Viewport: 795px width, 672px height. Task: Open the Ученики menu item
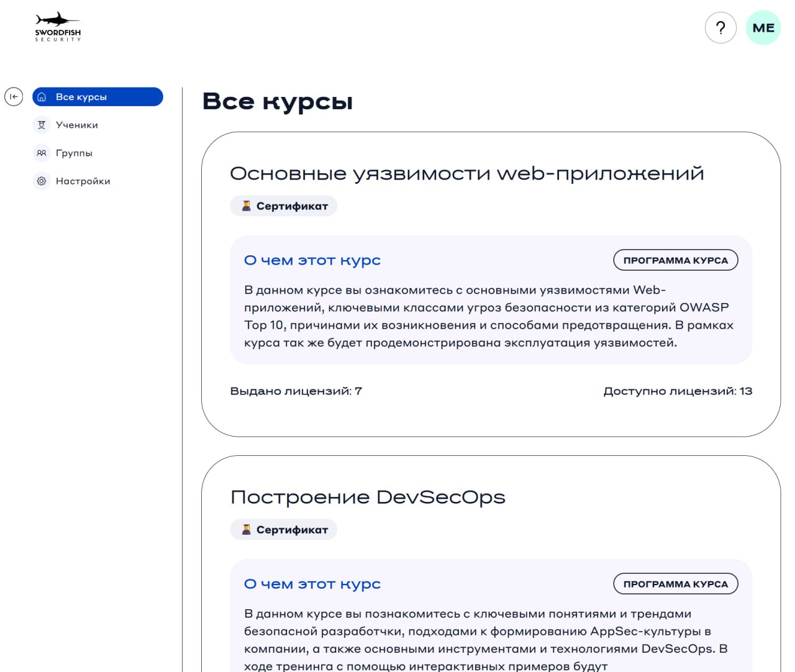tap(77, 125)
